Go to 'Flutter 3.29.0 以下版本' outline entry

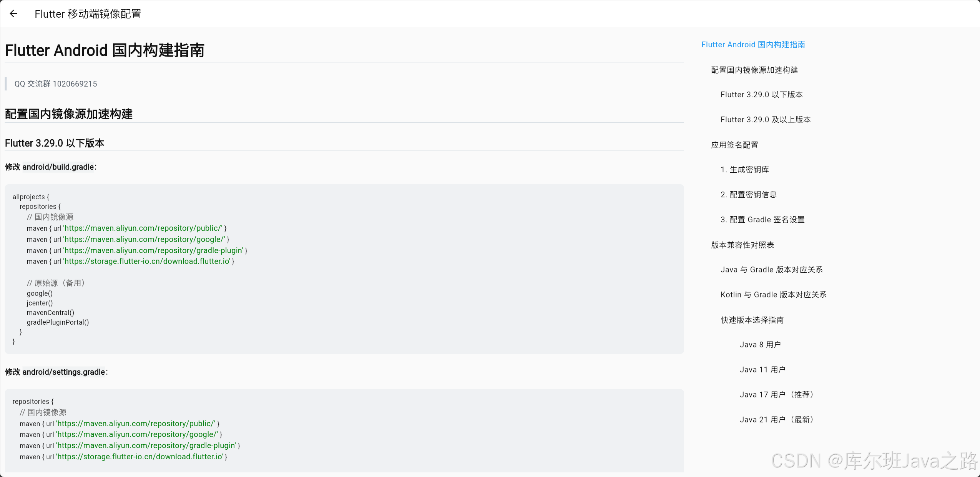click(761, 95)
